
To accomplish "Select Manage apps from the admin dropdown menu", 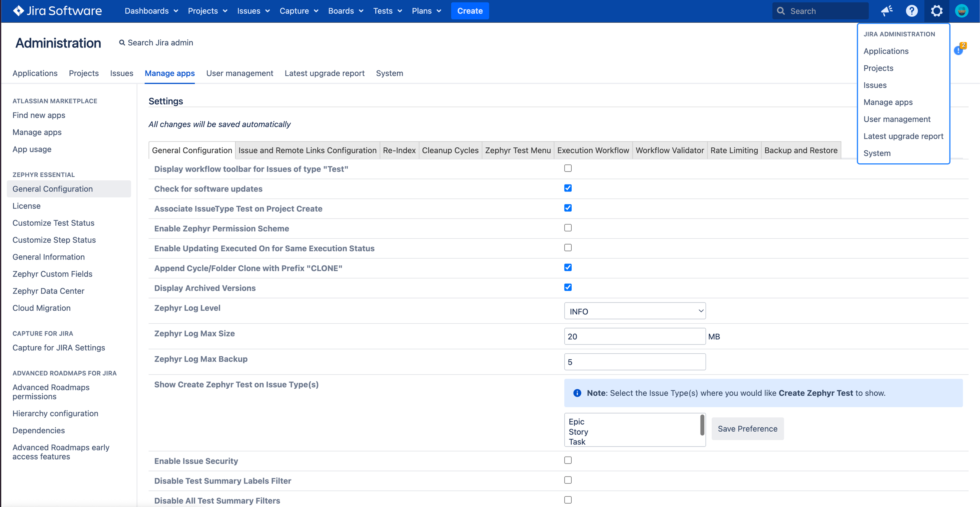I will pos(888,102).
